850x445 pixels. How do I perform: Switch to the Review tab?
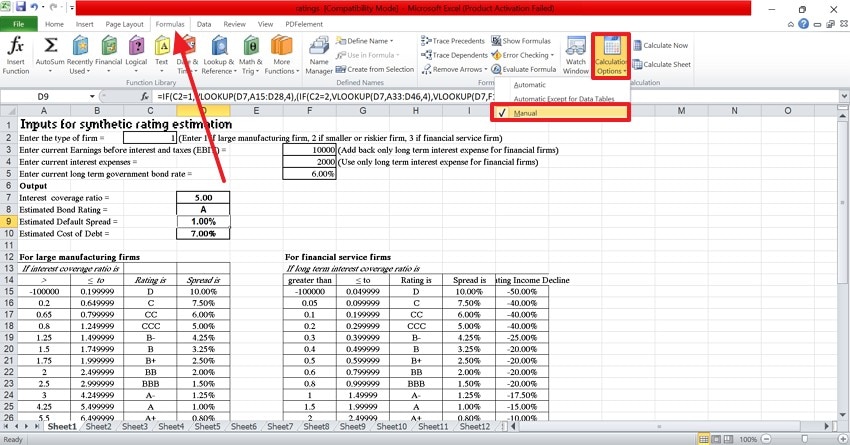pos(235,24)
